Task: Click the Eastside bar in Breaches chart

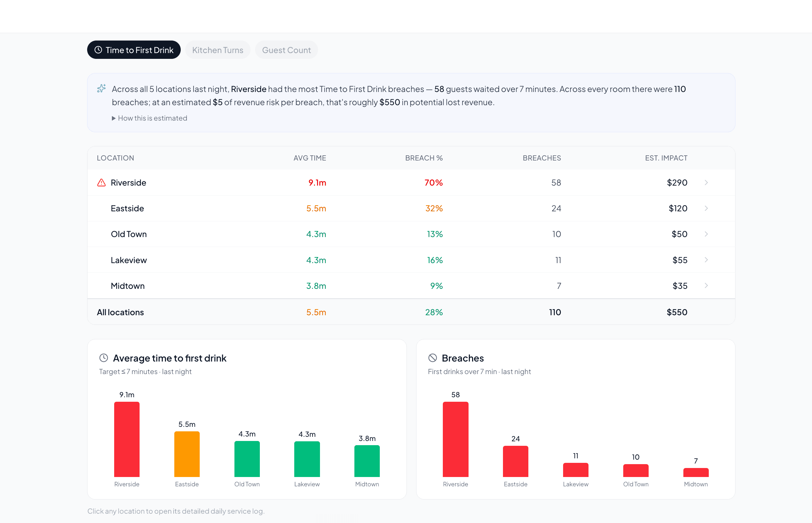Action: (515, 462)
